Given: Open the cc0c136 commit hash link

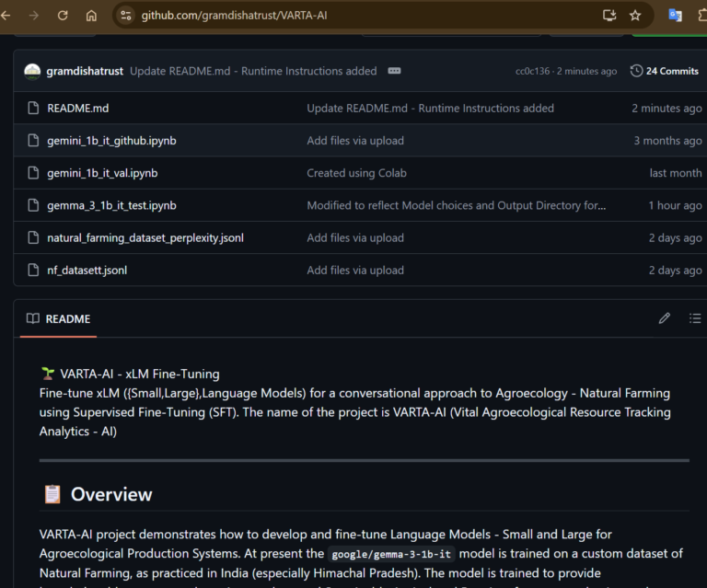Looking at the screenshot, I should 533,71.
